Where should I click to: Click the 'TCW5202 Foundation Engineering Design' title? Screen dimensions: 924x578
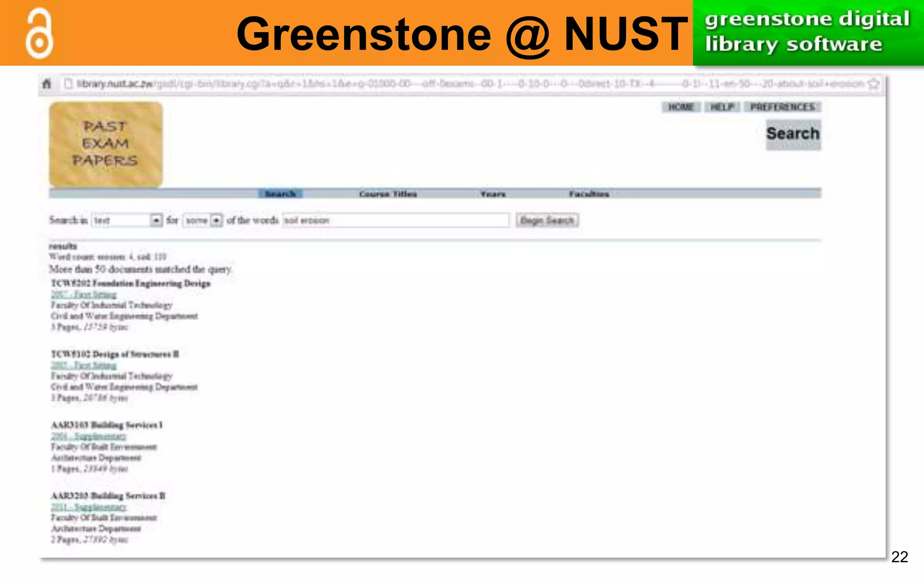click(131, 283)
